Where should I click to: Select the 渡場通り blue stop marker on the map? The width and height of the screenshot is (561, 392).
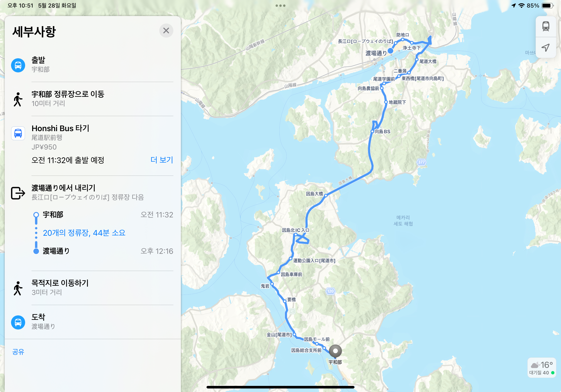tap(390, 51)
